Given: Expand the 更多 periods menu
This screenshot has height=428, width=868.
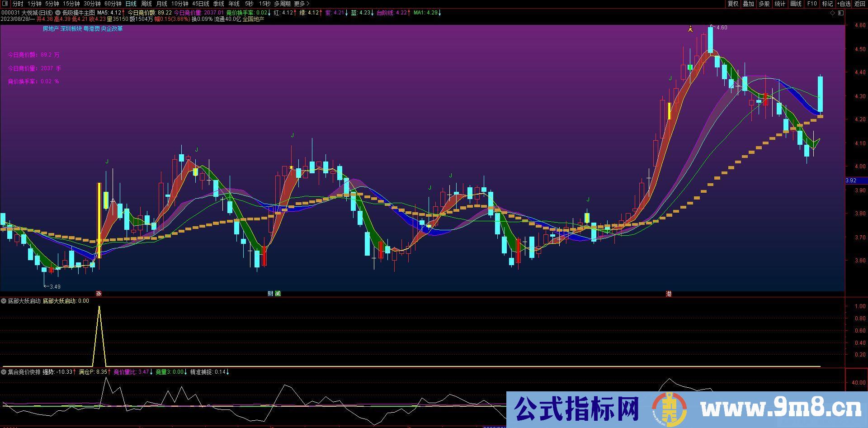Looking at the screenshot, I should point(302,4).
